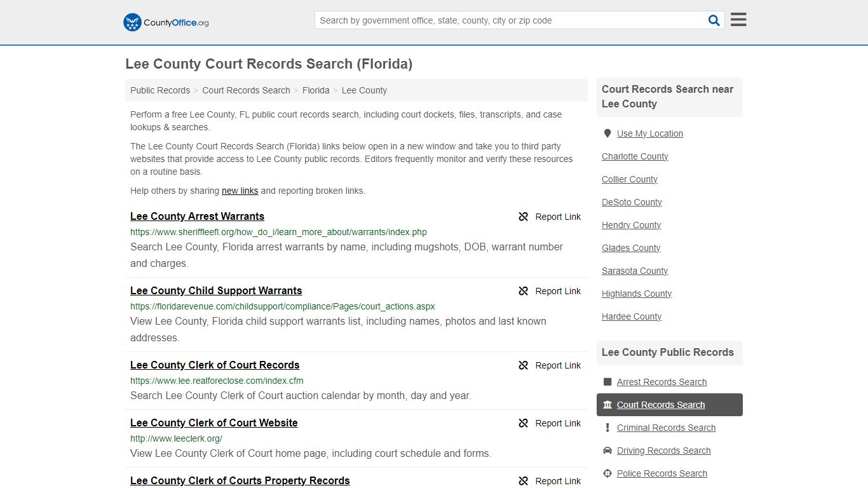
Task: Click broken-link icon for Clerk of Court Records
Action: (x=524, y=365)
